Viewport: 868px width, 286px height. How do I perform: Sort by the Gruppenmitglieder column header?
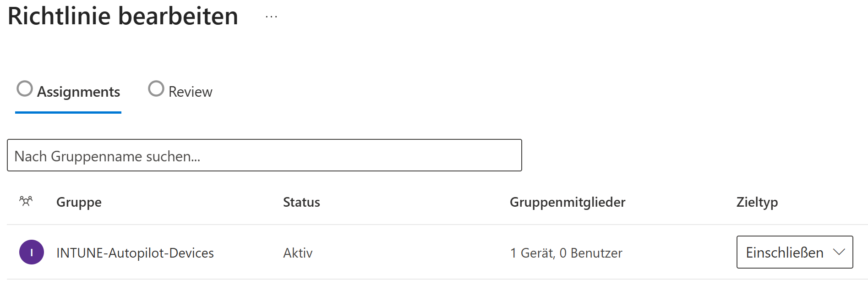pyautogui.click(x=568, y=202)
